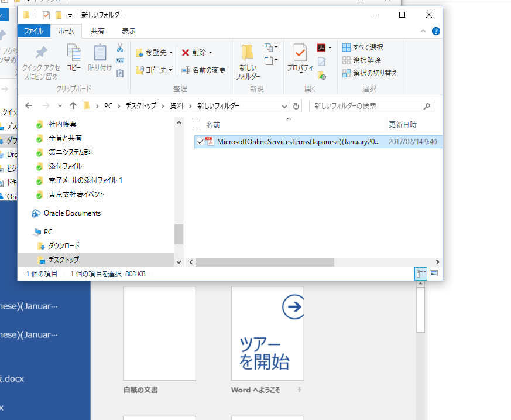This screenshot has height=420, width=511.
Task: Open the コピー先 dropdown
Action: [x=170, y=70]
